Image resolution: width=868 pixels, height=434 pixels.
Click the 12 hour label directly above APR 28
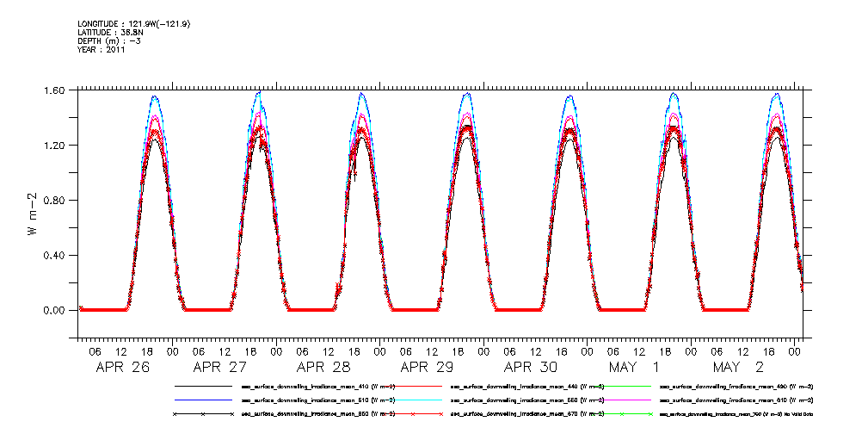[x=329, y=350]
